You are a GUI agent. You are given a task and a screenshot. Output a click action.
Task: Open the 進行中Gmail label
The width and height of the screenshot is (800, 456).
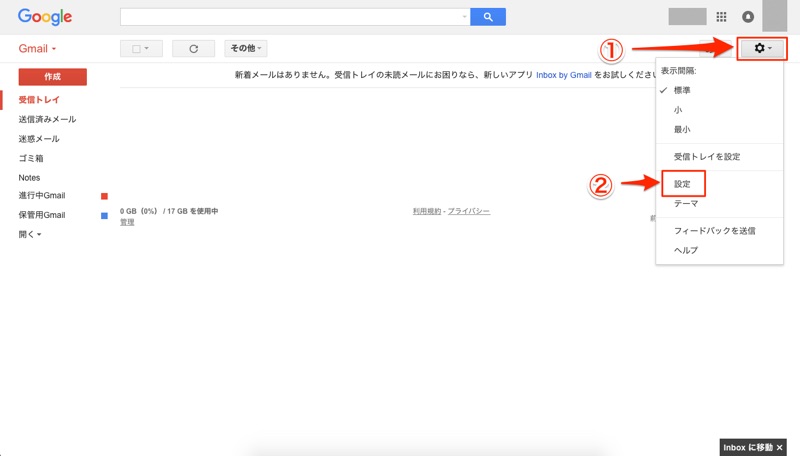pyautogui.click(x=42, y=195)
